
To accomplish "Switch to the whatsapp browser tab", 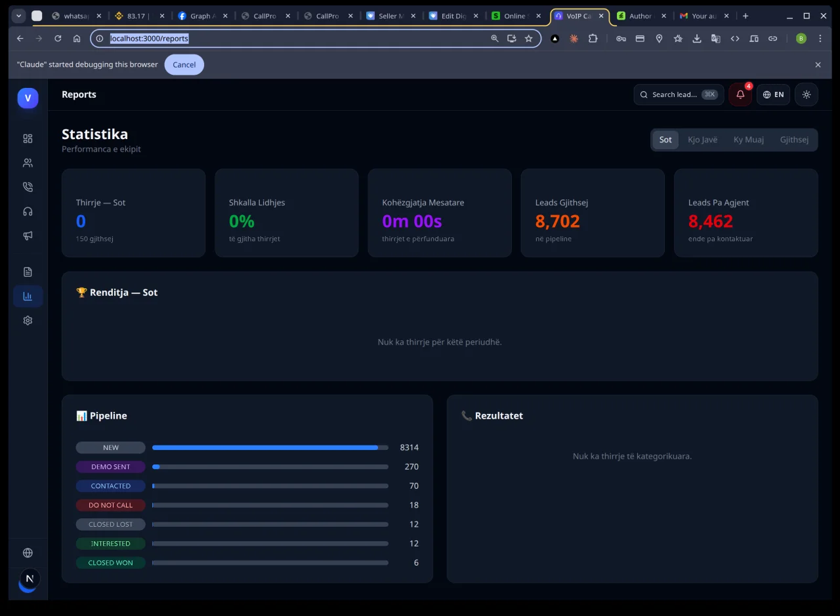I will [x=75, y=16].
